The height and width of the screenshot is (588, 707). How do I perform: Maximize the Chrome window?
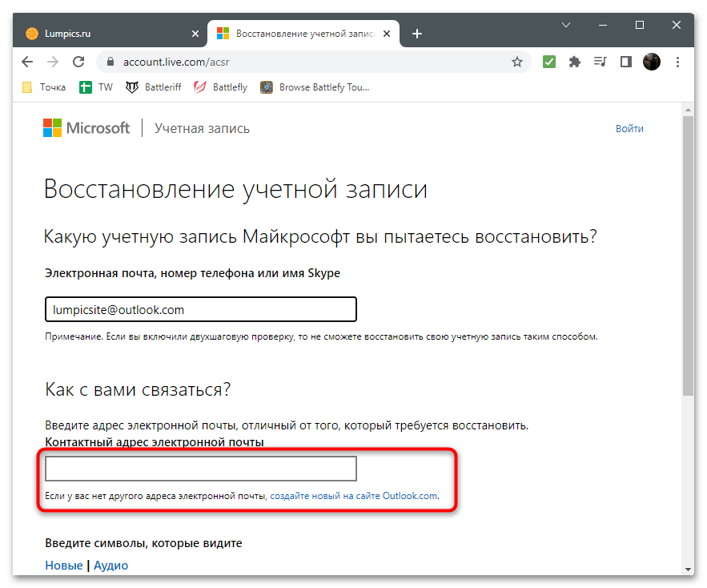tap(640, 25)
